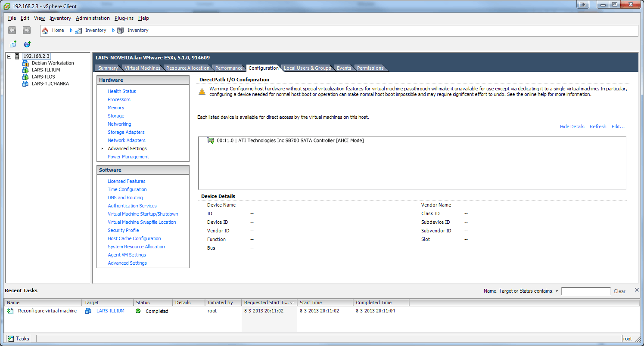
Task: Open the Inventory menu
Action: pyautogui.click(x=60, y=18)
